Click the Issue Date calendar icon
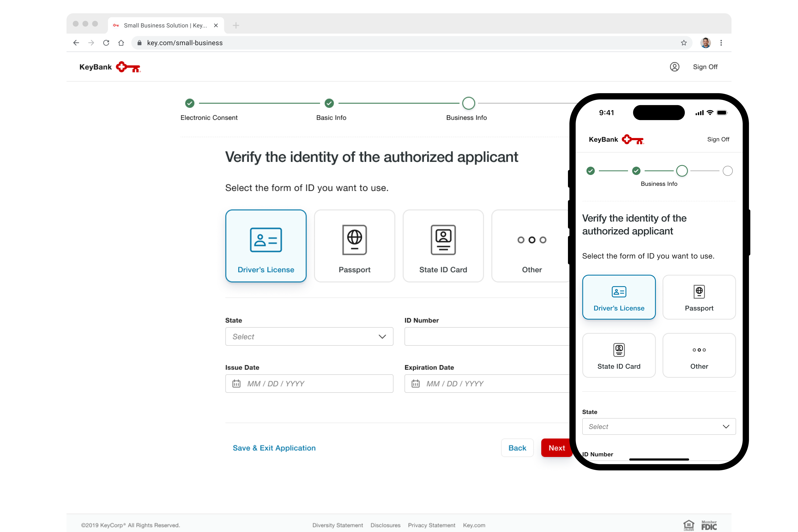The width and height of the screenshot is (798, 532). (236, 384)
